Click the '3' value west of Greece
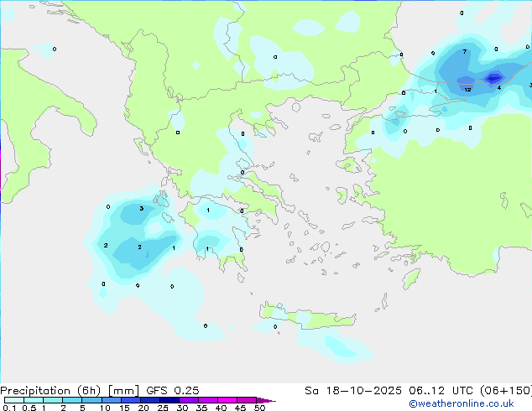The image size is (532, 411). 142,208
